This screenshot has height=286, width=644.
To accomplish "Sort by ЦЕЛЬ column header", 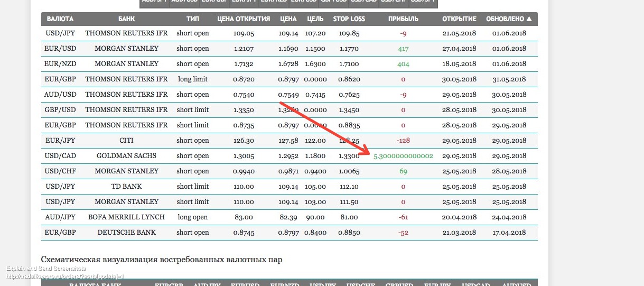I will tap(315, 19).
